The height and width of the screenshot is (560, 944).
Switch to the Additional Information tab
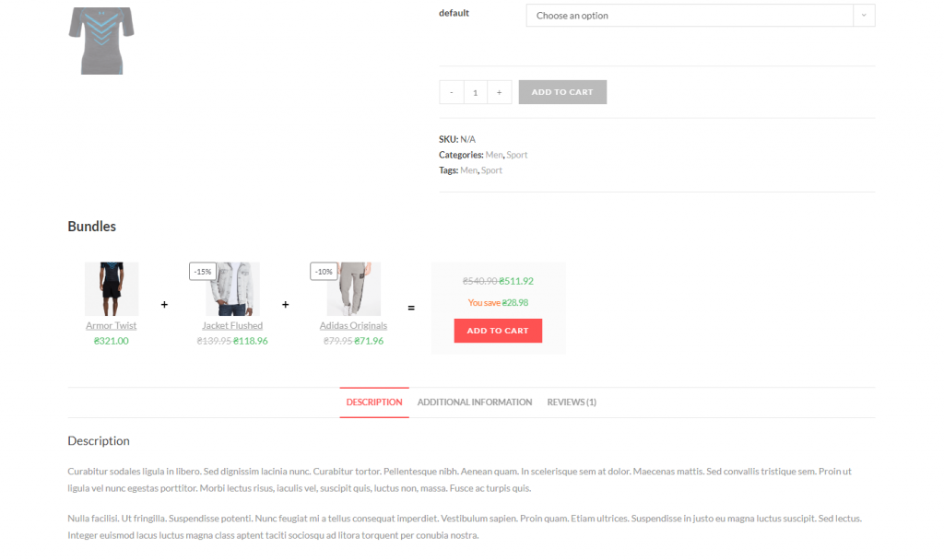click(x=475, y=402)
